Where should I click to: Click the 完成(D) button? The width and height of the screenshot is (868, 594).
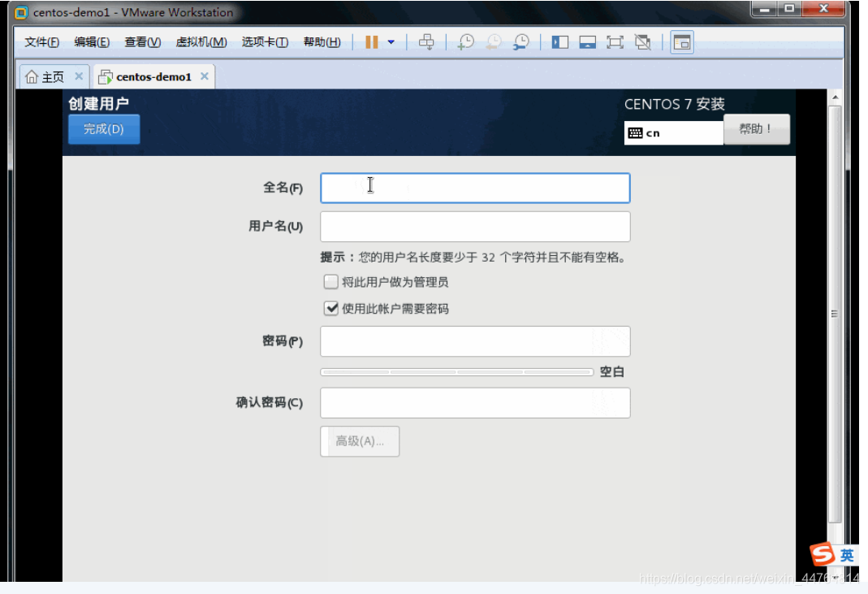pyautogui.click(x=103, y=129)
